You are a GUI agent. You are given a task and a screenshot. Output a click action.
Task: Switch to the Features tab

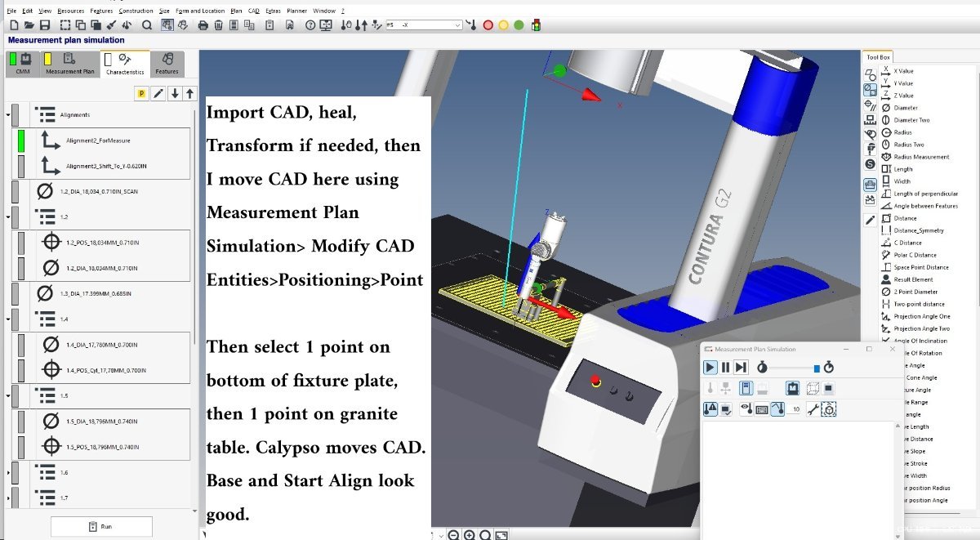pyautogui.click(x=167, y=65)
